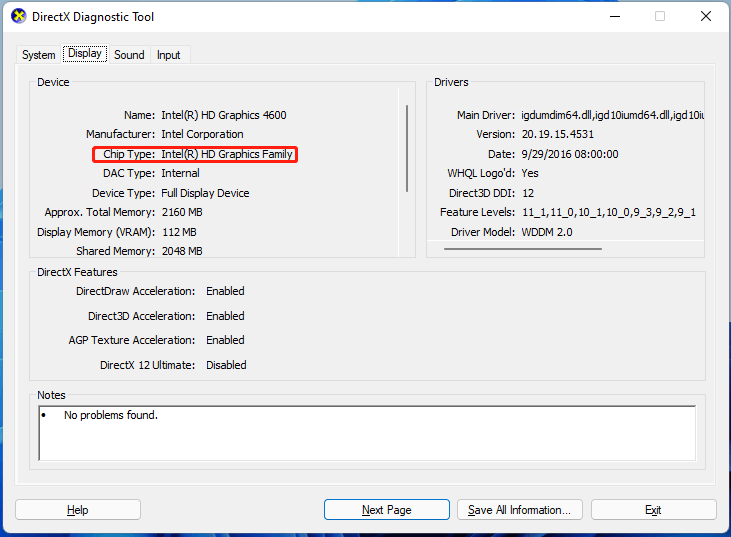Click the Direct3D DDI value '12'
Screen dimensions: 731x537
[x=528, y=193]
